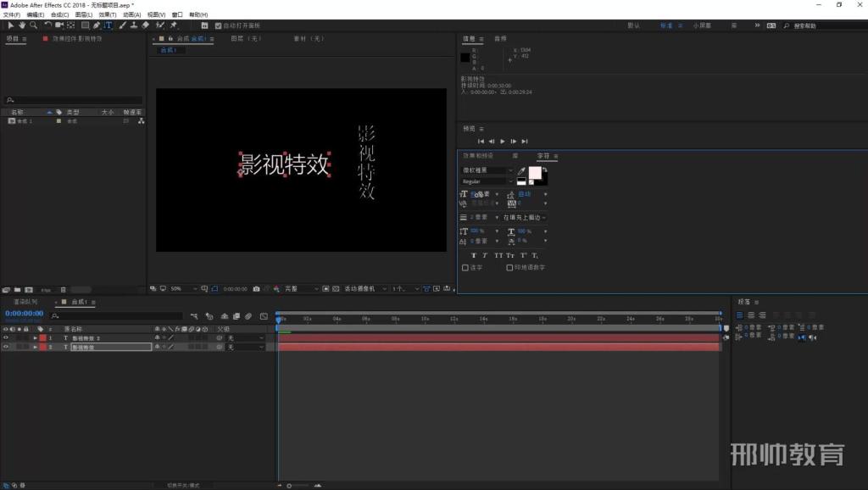This screenshot has height=490, width=868.
Task: Open the 完整 resolution dropdown
Action: coord(302,288)
